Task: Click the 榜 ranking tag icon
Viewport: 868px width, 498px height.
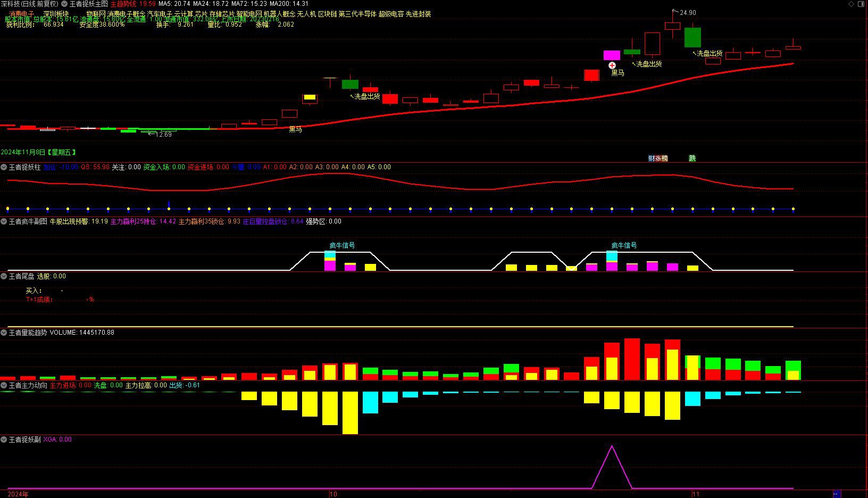Action: click(665, 159)
